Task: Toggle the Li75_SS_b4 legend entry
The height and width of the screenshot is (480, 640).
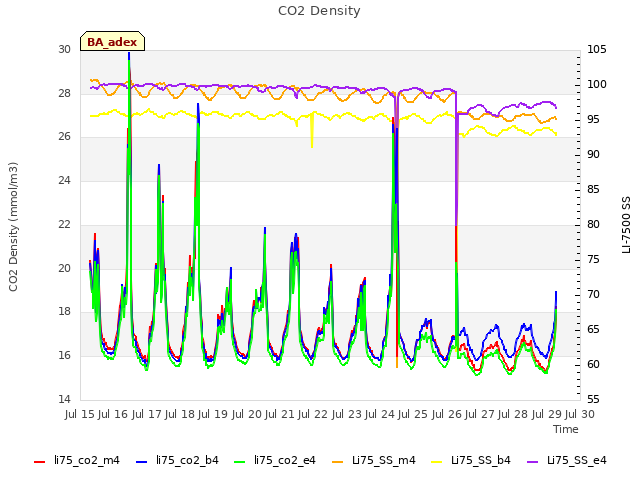Action: (471, 460)
